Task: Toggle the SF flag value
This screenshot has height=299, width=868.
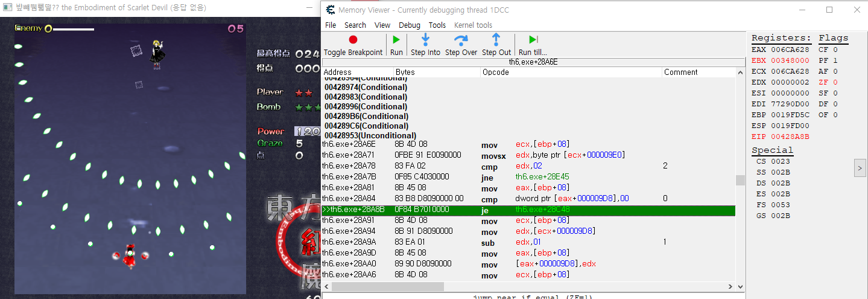Action: (x=835, y=93)
